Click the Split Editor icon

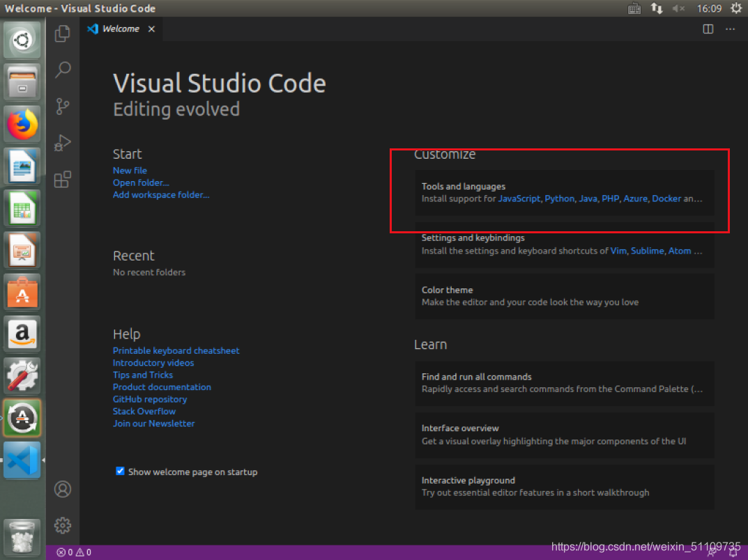point(708,29)
